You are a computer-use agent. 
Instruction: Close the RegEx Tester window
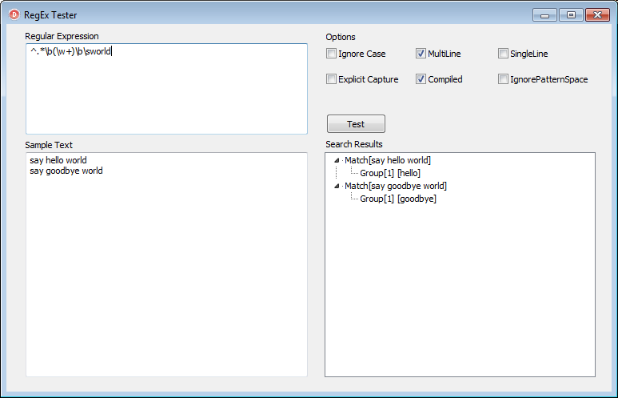click(598, 15)
